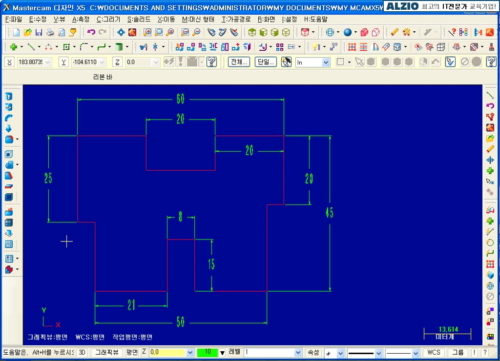
Task: Click the 전체 (All) selection button
Action: coord(239,62)
